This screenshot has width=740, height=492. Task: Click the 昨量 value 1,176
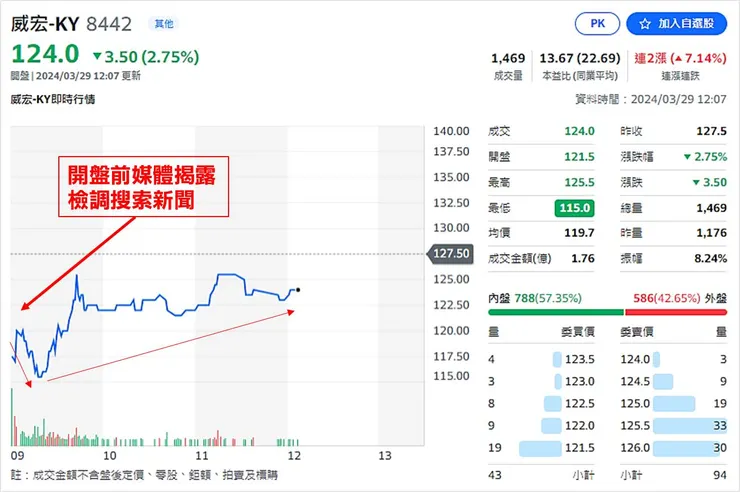tap(711, 233)
